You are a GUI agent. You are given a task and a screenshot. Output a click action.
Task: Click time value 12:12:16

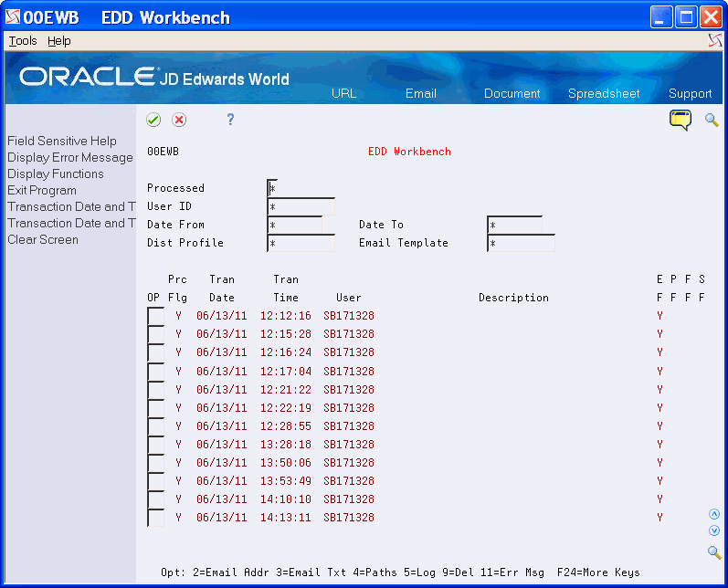(286, 316)
